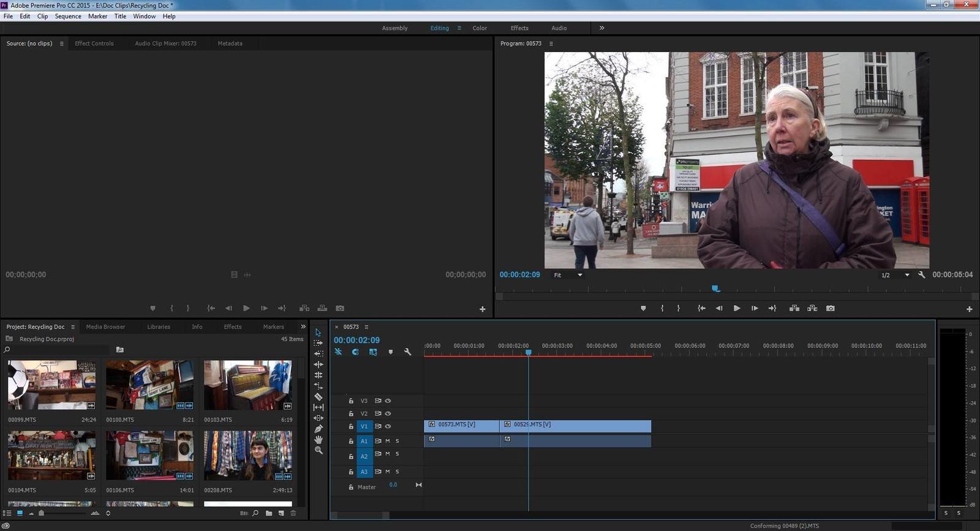Play the sequence in the Program monitor

pos(737,309)
